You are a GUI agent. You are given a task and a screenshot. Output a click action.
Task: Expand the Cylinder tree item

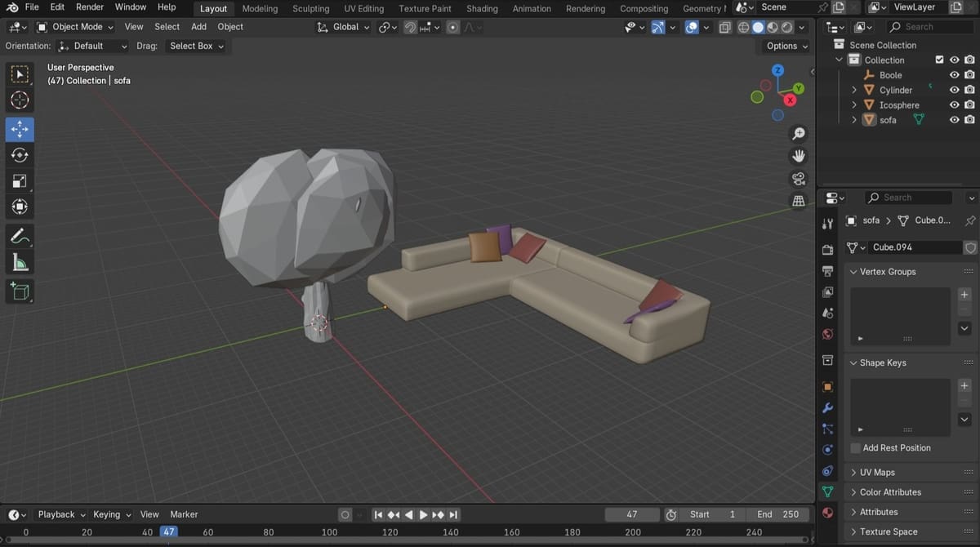pyautogui.click(x=854, y=90)
